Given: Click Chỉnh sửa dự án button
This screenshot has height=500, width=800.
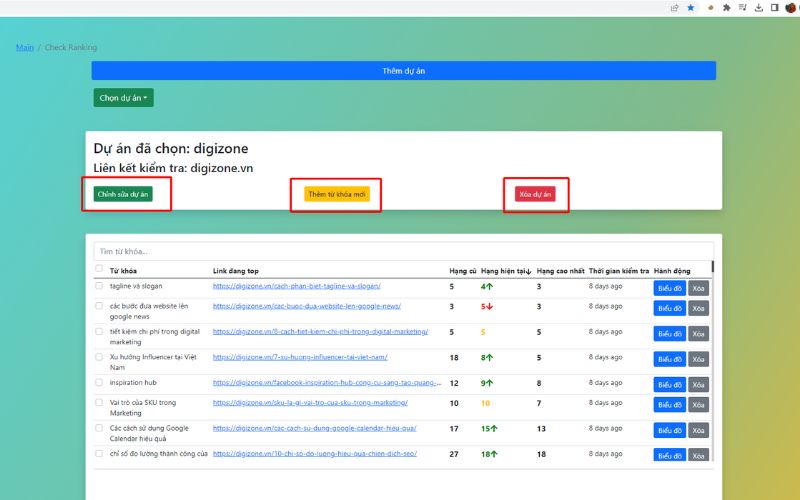Looking at the screenshot, I should pos(122,194).
